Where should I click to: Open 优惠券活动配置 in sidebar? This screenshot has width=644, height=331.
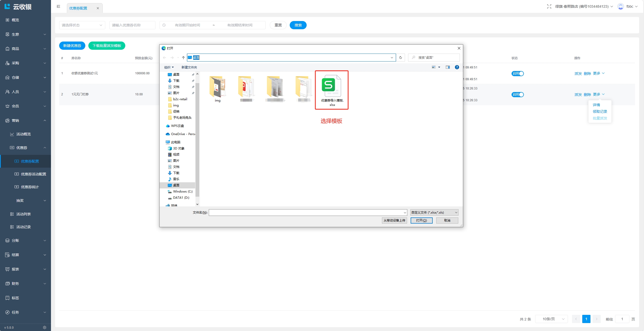point(33,174)
